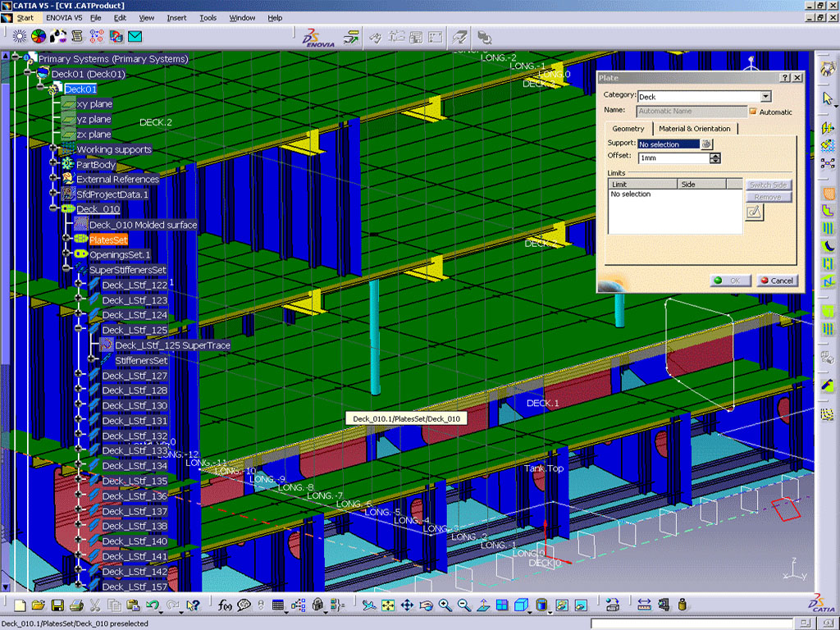The image size is (840, 630).
Task: Open the Tools menu
Action: 208,17
